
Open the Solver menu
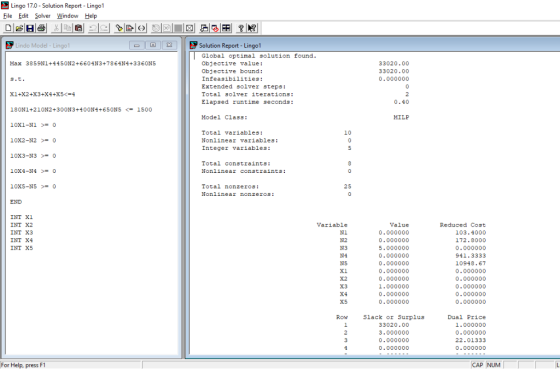click(x=42, y=16)
